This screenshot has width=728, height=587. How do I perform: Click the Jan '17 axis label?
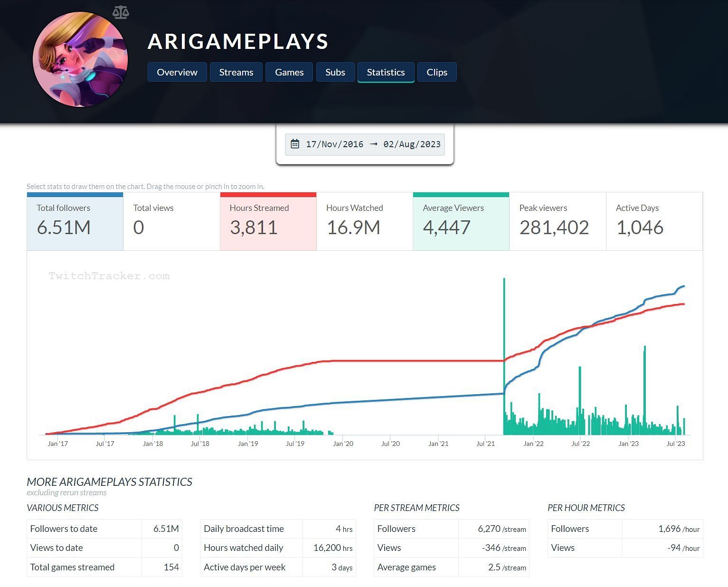57,444
